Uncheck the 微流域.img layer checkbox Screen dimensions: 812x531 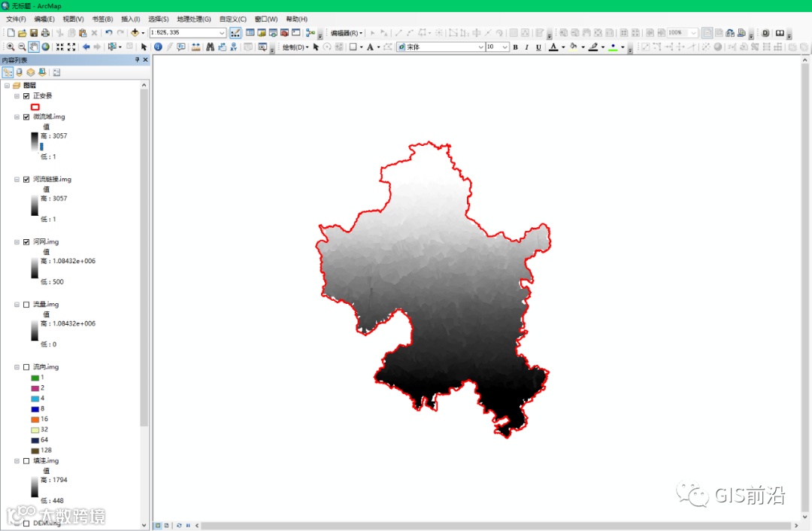26,117
